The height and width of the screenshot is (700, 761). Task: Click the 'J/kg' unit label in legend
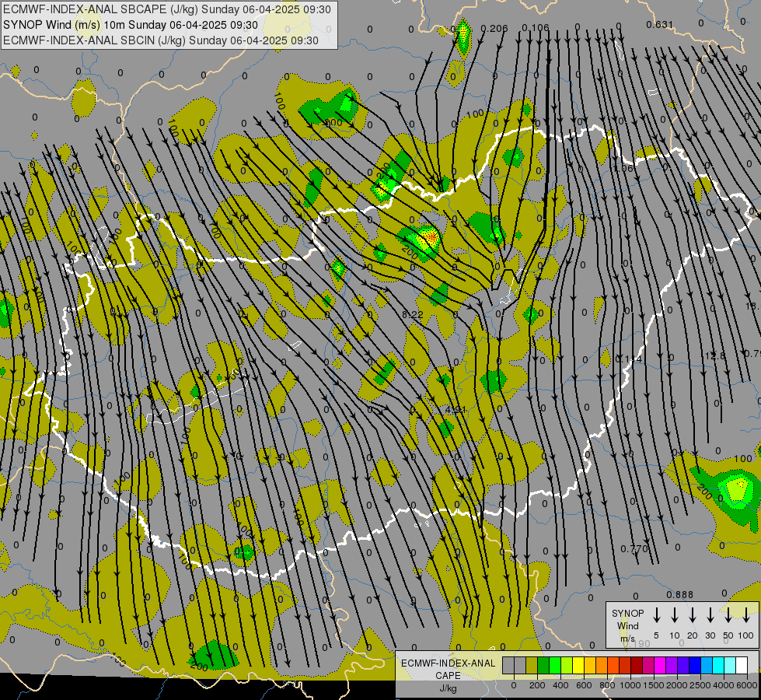[448, 688]
